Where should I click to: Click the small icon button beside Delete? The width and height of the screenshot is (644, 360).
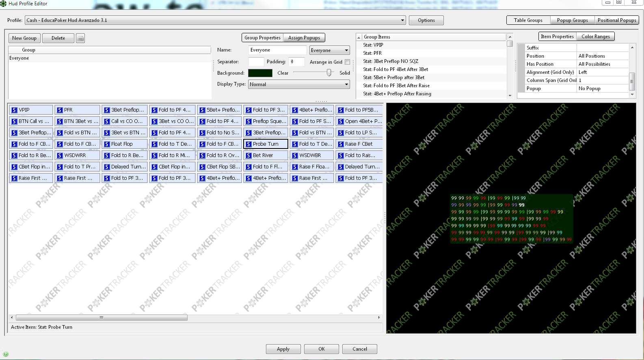point(80,38)
